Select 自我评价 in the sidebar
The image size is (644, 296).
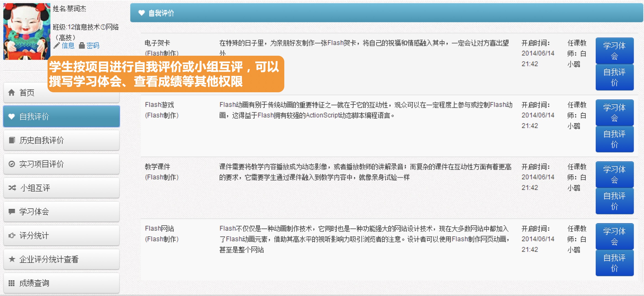click(x=61, y=116)
